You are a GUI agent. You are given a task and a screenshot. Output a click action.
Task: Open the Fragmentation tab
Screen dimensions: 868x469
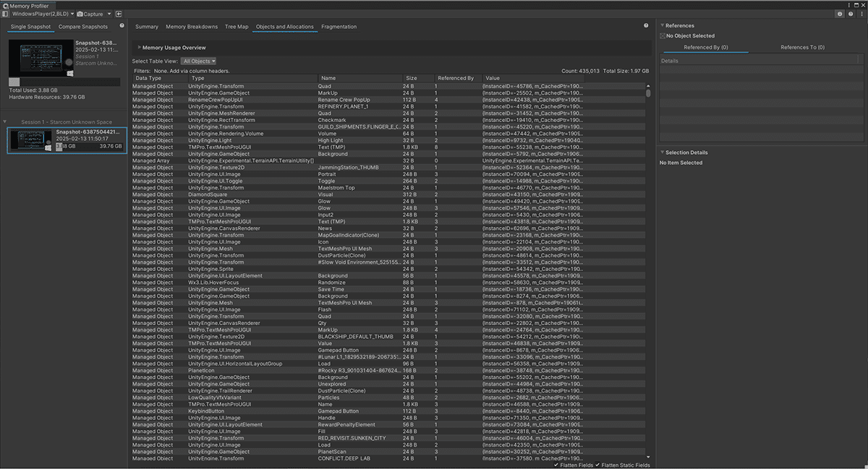pyautogui.click(x=339, y=27)
